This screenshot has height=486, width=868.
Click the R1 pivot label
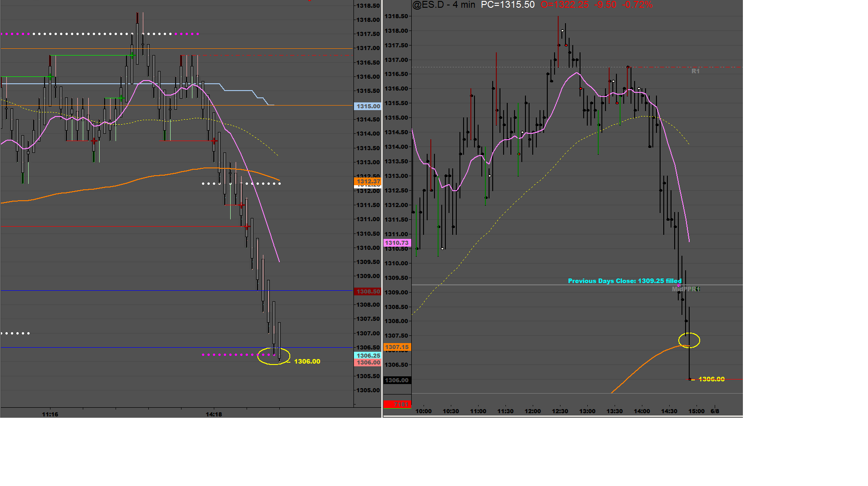[696, 71]
